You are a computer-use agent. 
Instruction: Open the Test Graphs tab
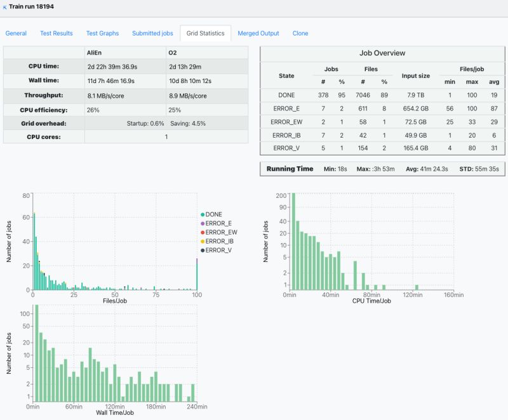pos(102,34)
